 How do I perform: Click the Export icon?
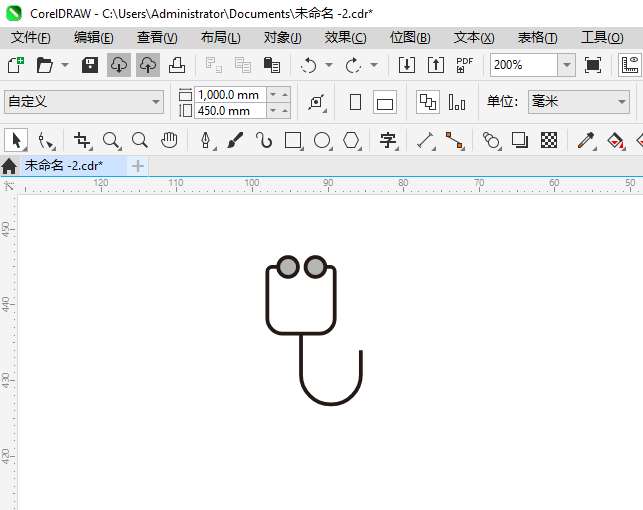coord(436,65)
